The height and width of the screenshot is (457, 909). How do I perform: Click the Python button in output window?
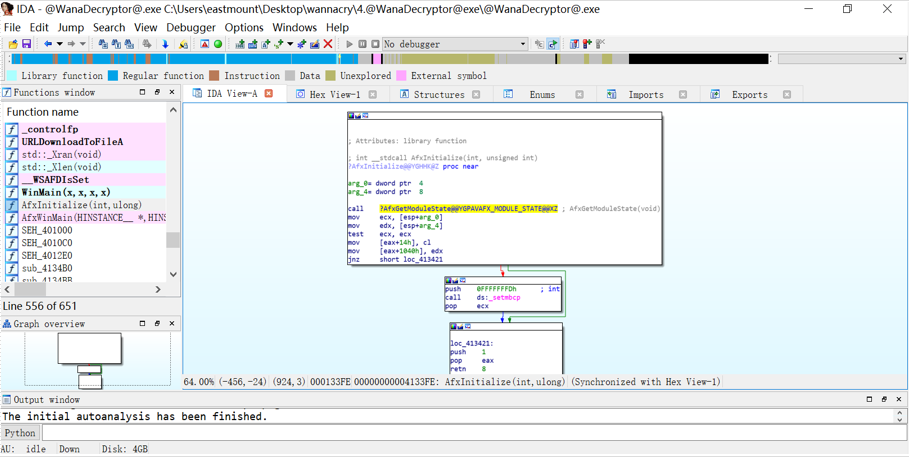(x=20, y=433)
